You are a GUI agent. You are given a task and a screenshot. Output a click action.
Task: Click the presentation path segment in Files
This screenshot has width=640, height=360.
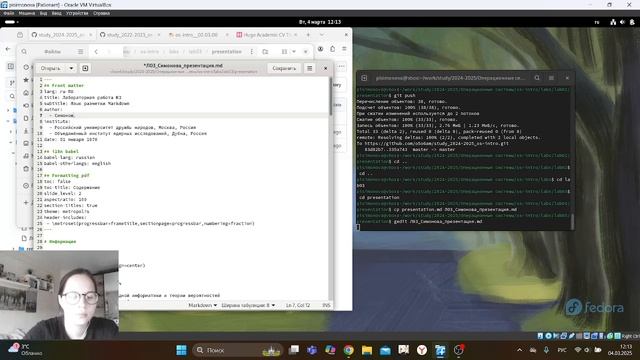coord(227,51)
